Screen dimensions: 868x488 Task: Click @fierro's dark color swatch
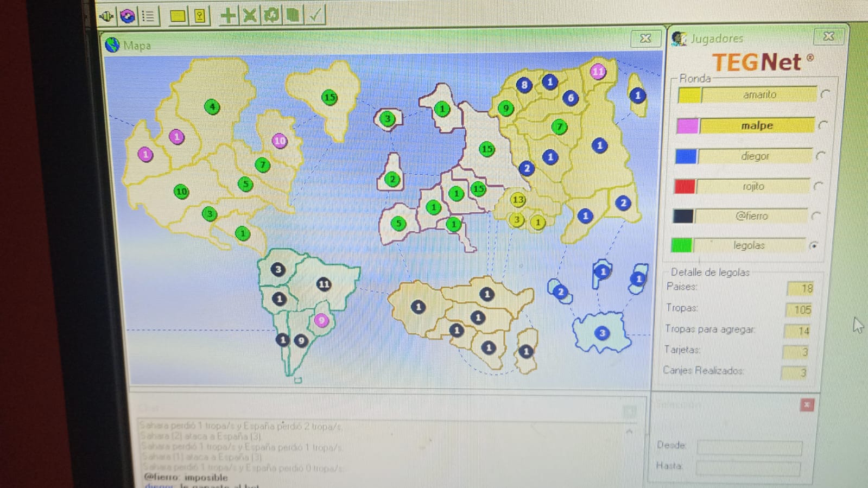point(683,216)
